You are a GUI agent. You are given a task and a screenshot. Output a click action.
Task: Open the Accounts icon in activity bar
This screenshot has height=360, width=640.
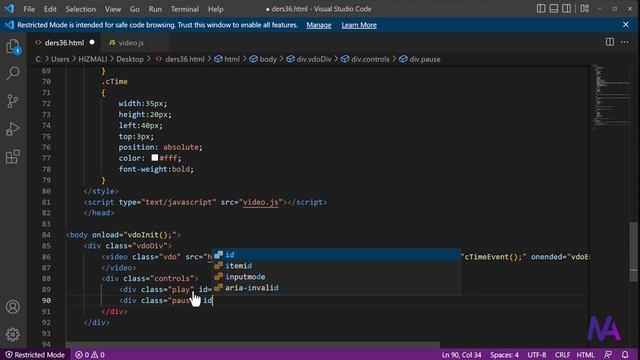13,307
